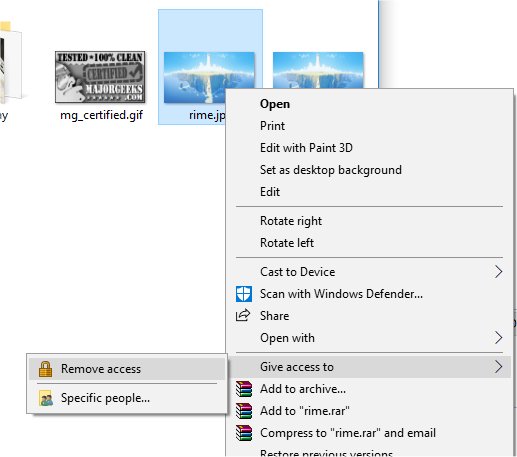Screen dimensions: 517x457
Task: Click the Windows Defender shield icon
Action: [244, 294]
